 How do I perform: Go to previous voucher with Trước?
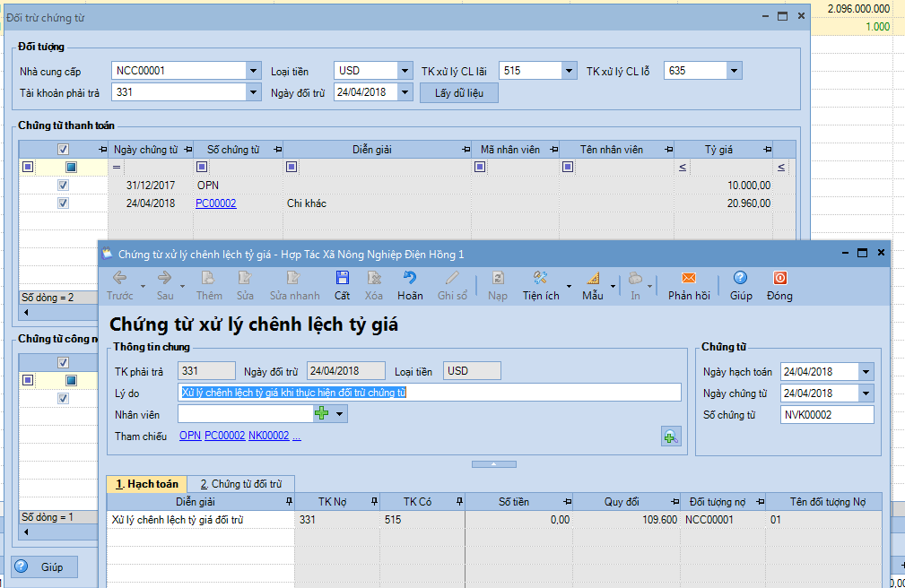click(x=120, y=285)
